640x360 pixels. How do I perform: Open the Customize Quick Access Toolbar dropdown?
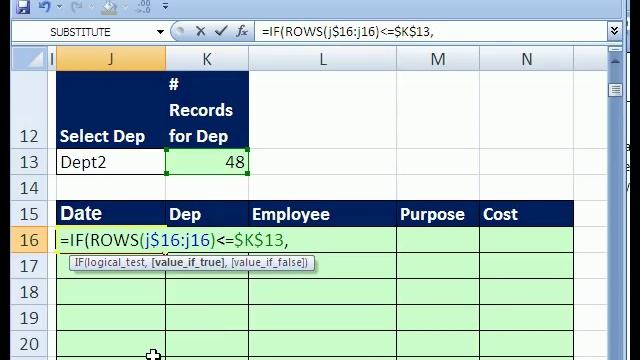click(x=165, y=6)
